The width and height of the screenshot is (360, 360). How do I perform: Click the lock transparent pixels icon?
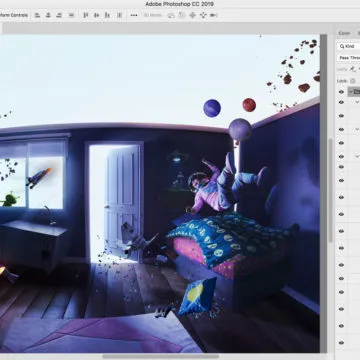[353, 81]
